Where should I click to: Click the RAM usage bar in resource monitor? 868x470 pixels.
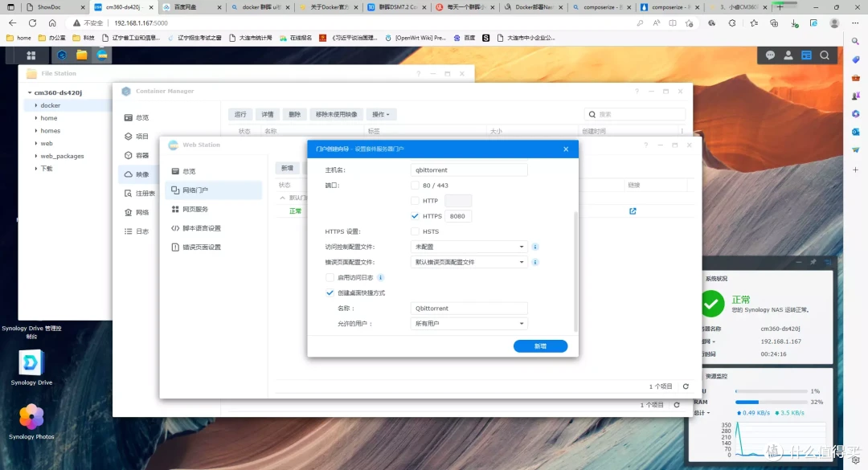(x=771, y=402)
